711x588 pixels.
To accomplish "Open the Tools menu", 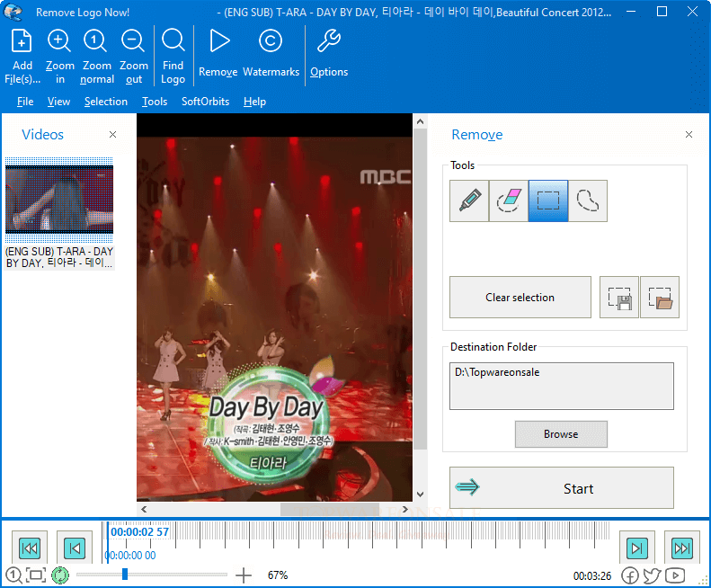I will tap(155, 102).
